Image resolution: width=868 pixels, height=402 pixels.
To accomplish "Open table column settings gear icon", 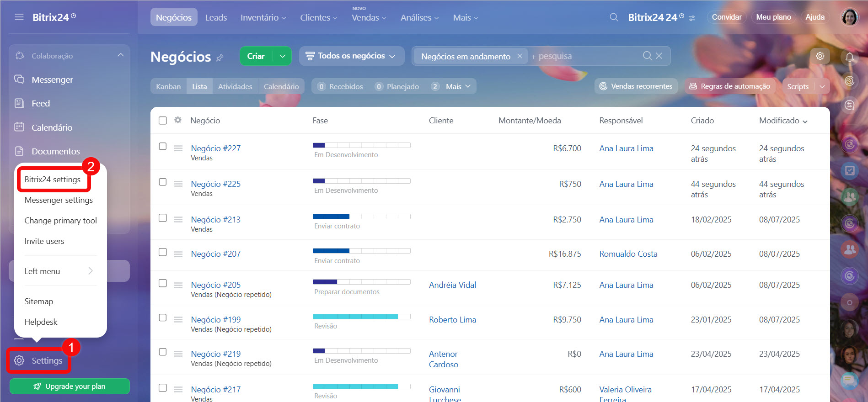I will coord(178,120).
